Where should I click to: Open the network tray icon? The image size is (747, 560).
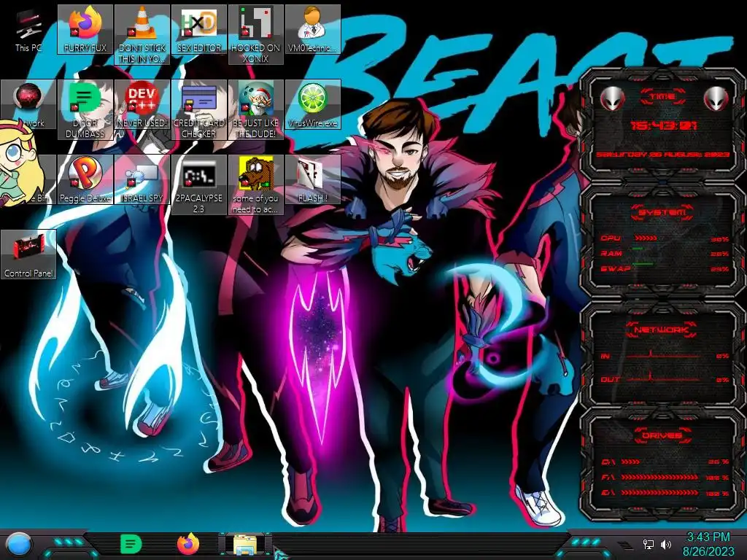pyautogui.click(x=649, y=544)
